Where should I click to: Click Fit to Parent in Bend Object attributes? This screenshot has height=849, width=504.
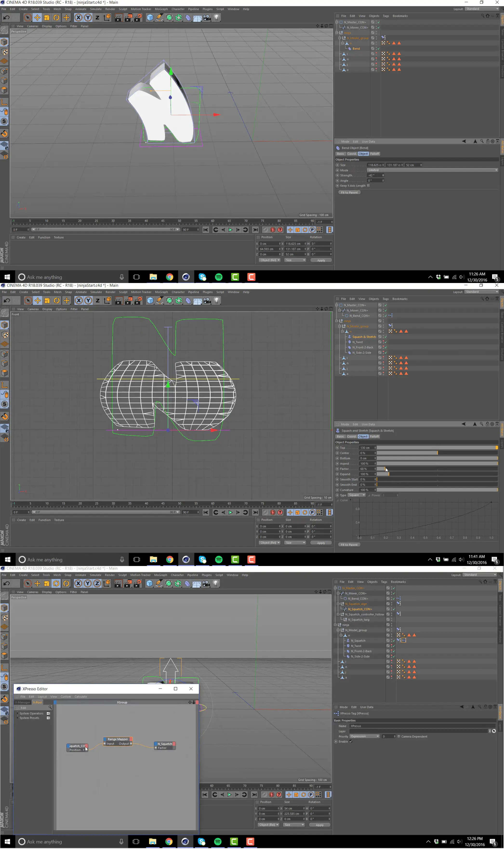coord(350,193)
